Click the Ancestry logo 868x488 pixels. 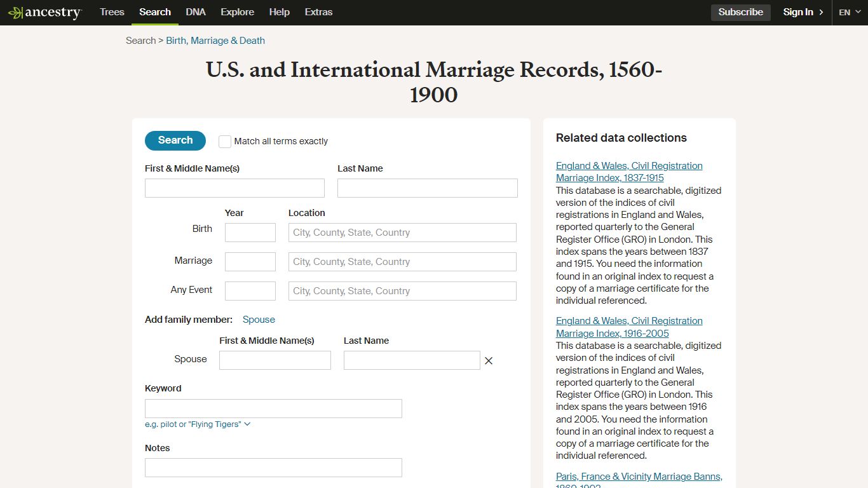[44, 12]
